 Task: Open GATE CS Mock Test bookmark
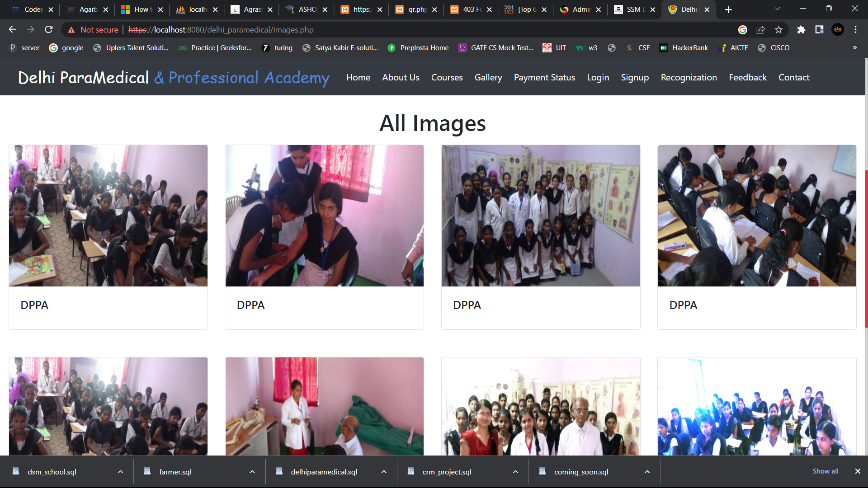496,47
